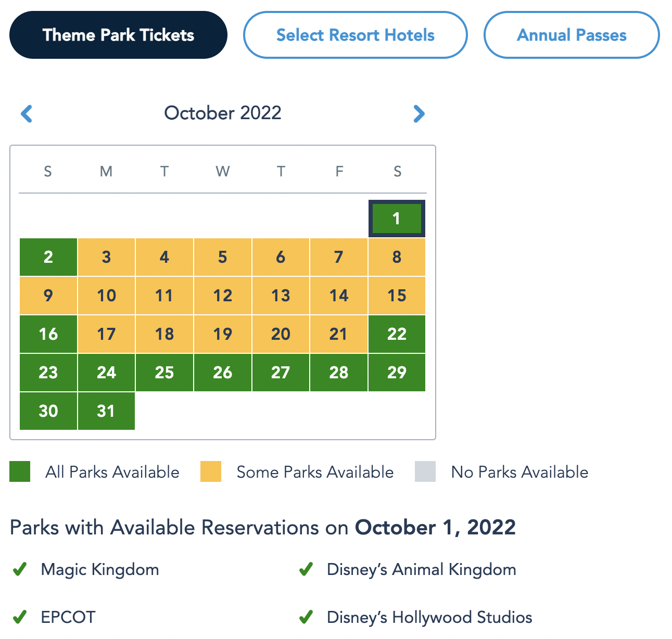672x639 pixels.
Task: Select October 1 on the calendar
Action: click(x=397, y=219)
